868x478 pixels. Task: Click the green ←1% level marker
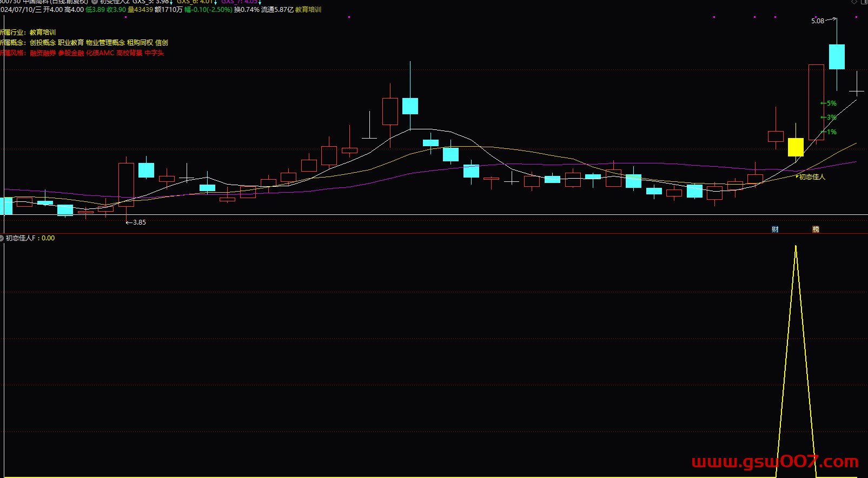[829, 132]
